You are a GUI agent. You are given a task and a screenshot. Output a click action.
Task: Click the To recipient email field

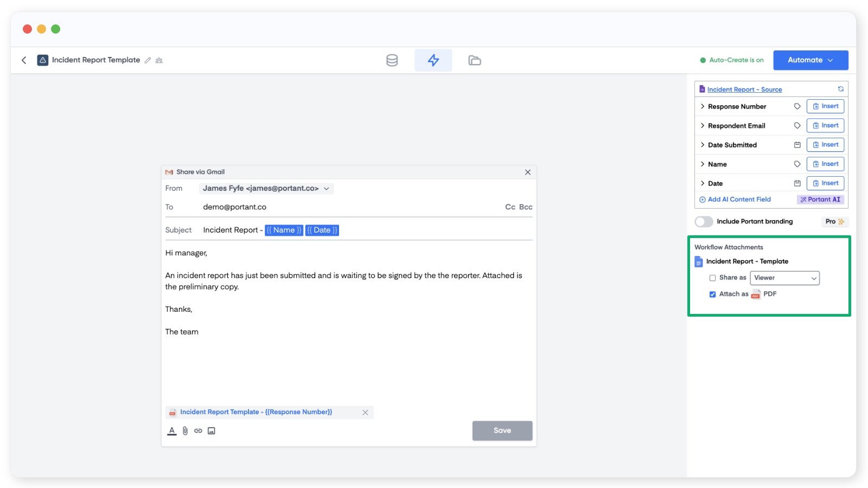(347, 207)
